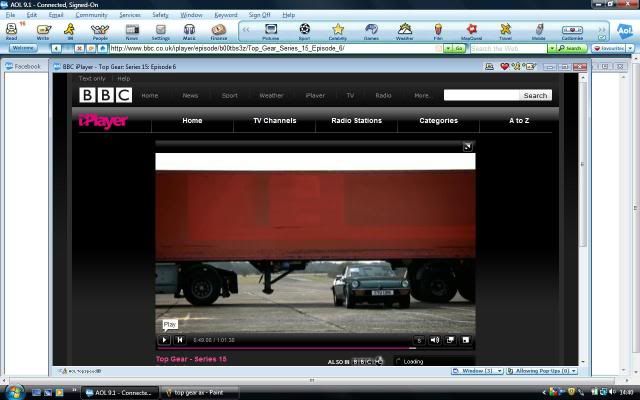This screenshot has height=400, width=640.
Task: Toggle the subtitles S button
Action: click(x=419, y=340)
